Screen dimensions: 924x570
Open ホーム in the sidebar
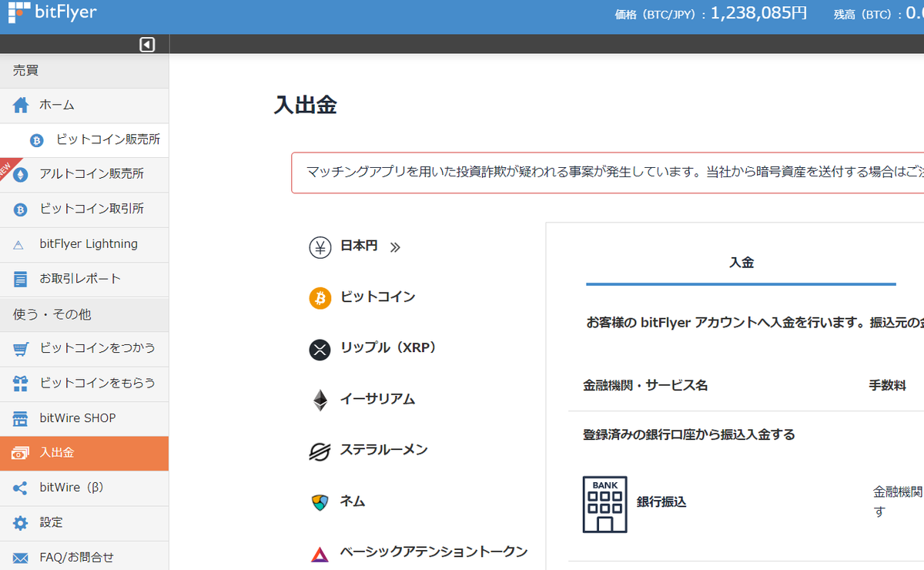[x=84, y=106]
